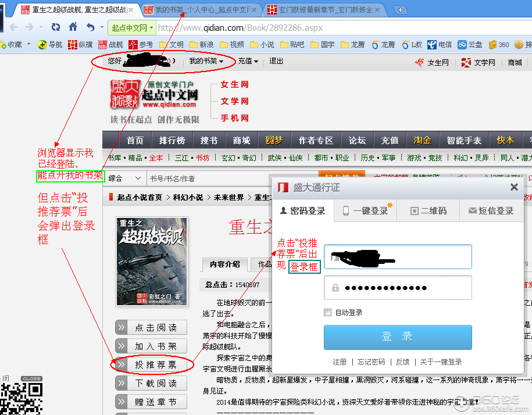This screenshot has width=532, height=415.
Task: Open the 云盘 bookmark
Action: (x=470, y=44)
